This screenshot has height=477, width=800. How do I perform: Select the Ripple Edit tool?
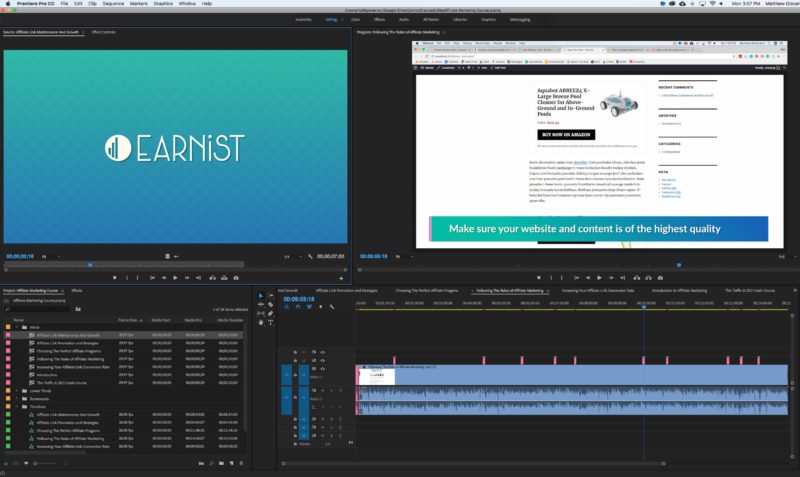point(261,305)
